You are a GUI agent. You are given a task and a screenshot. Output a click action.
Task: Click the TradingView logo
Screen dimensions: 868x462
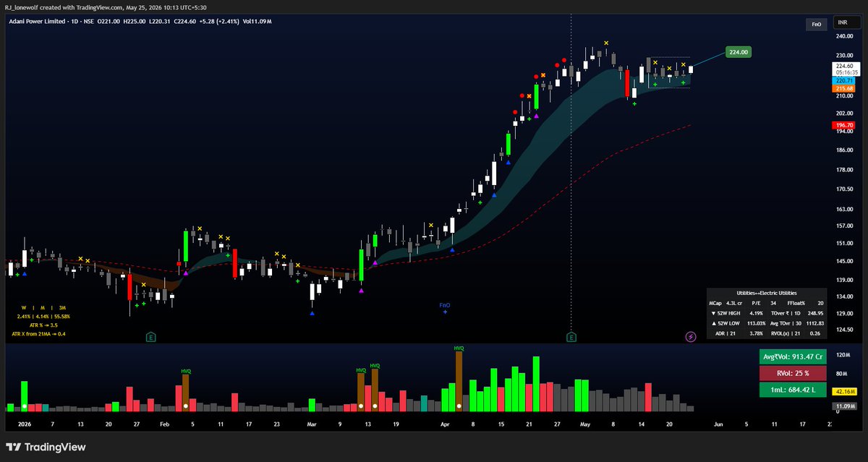(x=46, y=447)
